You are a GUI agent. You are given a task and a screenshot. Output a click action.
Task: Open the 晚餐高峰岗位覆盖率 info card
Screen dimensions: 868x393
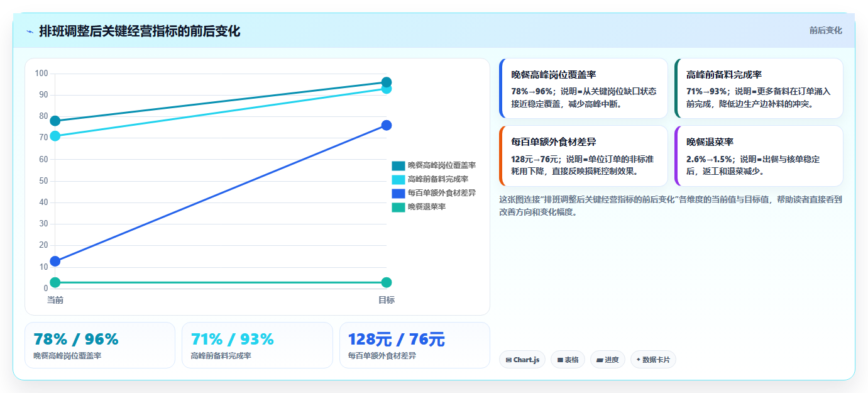[583, 89]
